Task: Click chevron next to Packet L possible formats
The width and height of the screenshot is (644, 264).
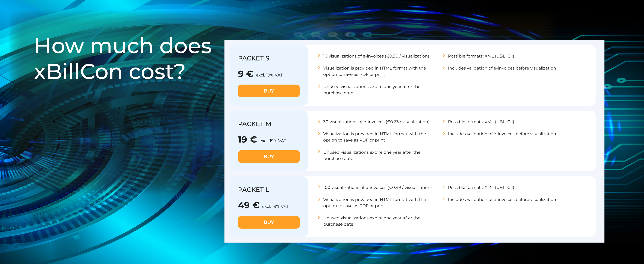Action: [x=444, y=187]
